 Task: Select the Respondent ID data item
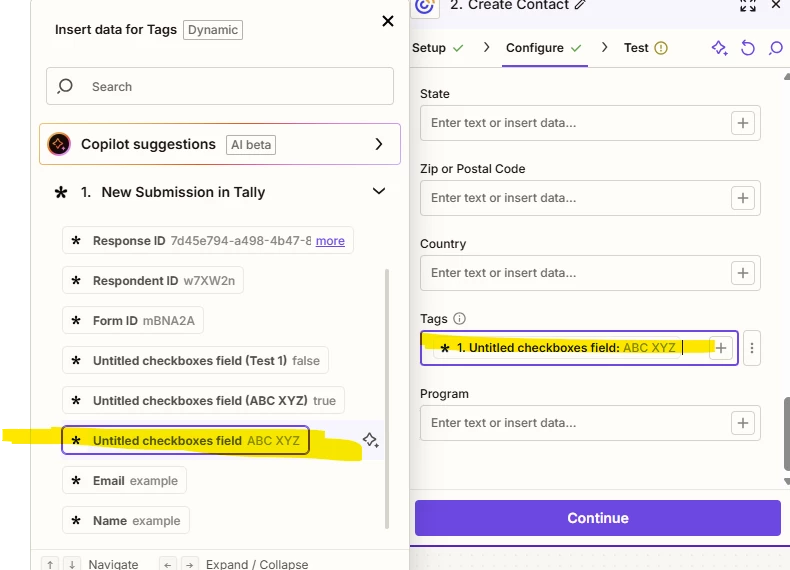(x=152, y=281)
